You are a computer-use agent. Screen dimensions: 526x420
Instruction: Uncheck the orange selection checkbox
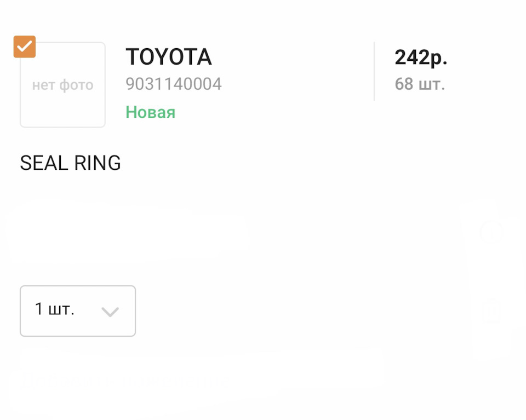[24, 47]
